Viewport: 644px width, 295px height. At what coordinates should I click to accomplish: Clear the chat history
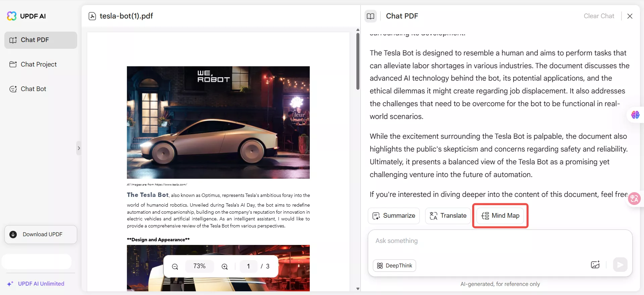[599, 16]
